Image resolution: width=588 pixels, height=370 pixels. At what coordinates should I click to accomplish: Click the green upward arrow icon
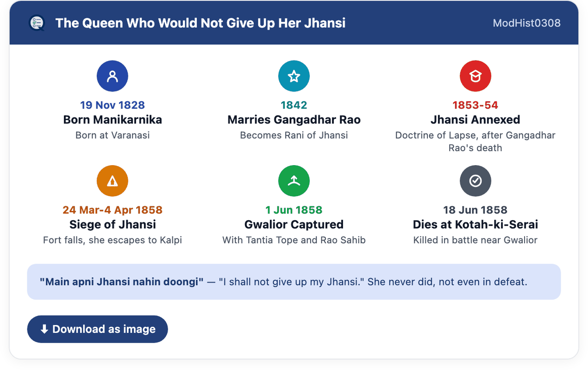tap(294, 181)
